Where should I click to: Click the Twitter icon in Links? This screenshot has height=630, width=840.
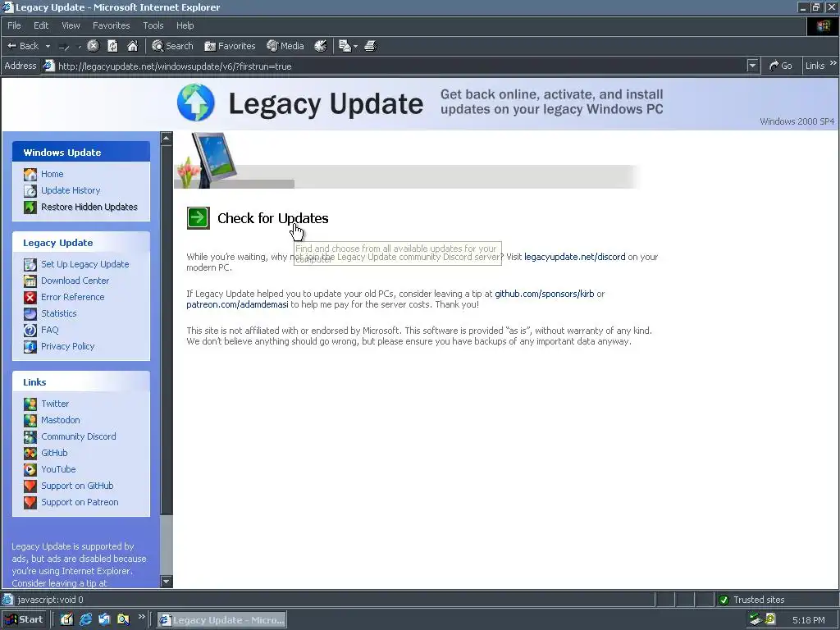tap(30, 404)
